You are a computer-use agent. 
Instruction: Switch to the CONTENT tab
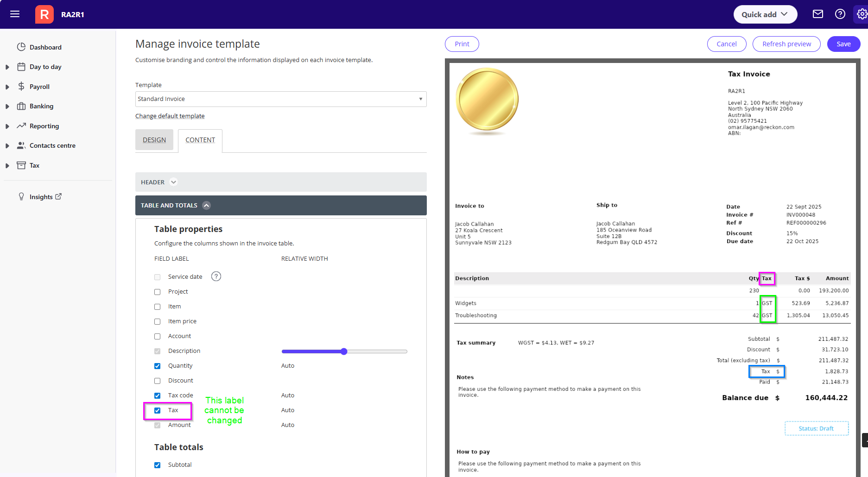(x=200, y=140)
